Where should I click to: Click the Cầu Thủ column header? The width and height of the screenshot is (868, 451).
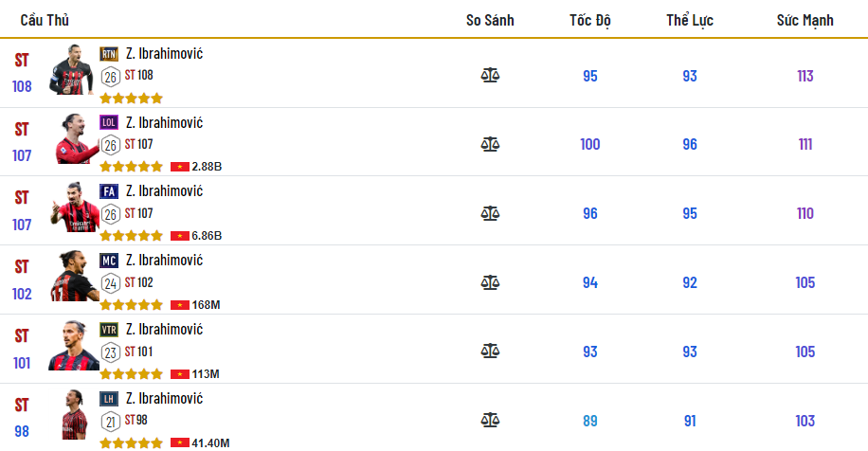(x=45, y=20)
